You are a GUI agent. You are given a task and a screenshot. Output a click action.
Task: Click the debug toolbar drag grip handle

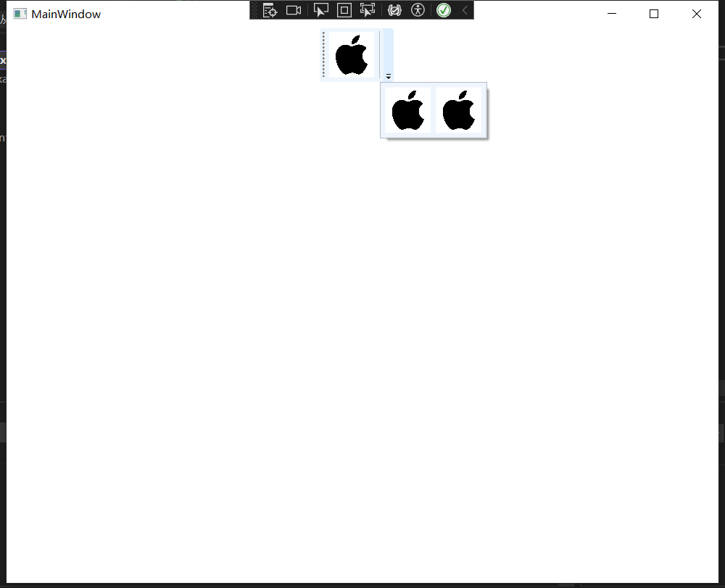254,10
